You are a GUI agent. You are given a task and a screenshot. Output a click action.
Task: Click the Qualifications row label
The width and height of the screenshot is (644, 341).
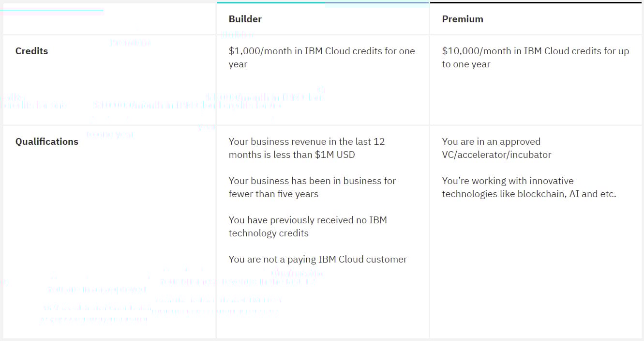(x=46, y=141)
